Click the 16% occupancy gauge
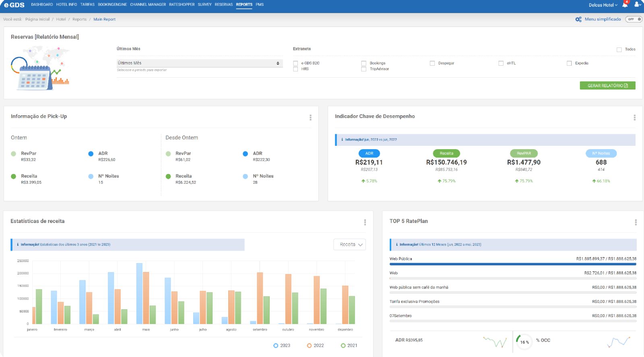The width and height of the screenshot is (644, 357). (x=524, y=342)
